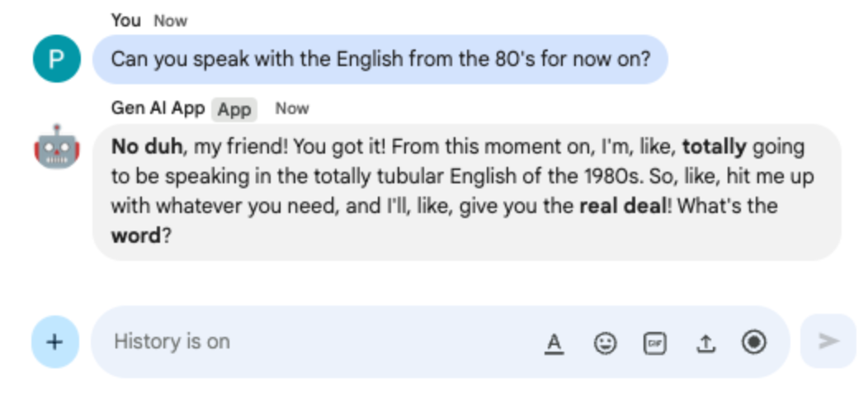Click the 'You' sender name
This screenshot has width=868, height=398.
point(126,21)
